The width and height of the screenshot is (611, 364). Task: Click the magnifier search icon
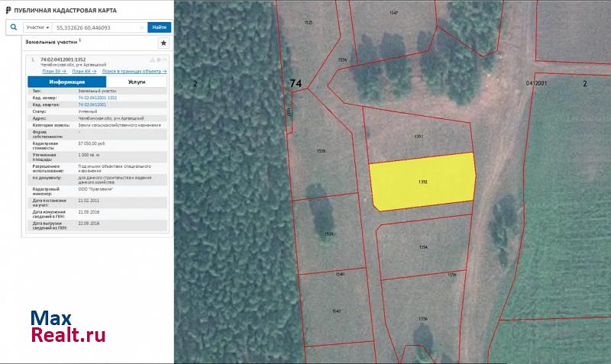[x=15, y=27]
